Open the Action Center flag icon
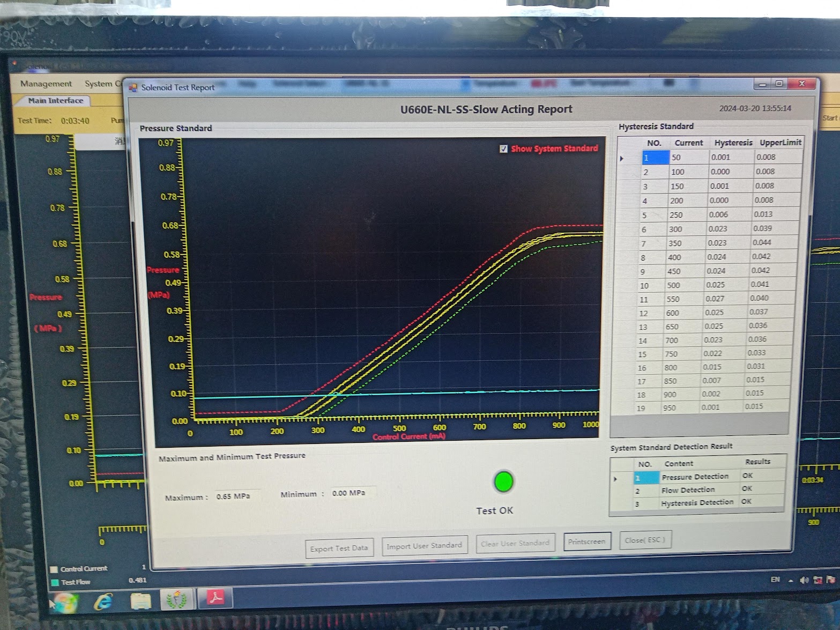Screen dimensions: 840x630 (x=830, y=579)
